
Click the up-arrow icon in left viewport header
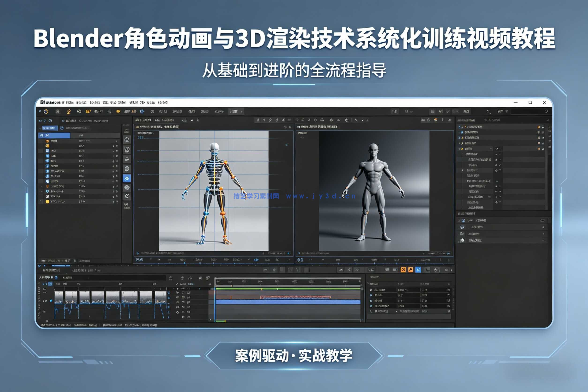(192, 120)
